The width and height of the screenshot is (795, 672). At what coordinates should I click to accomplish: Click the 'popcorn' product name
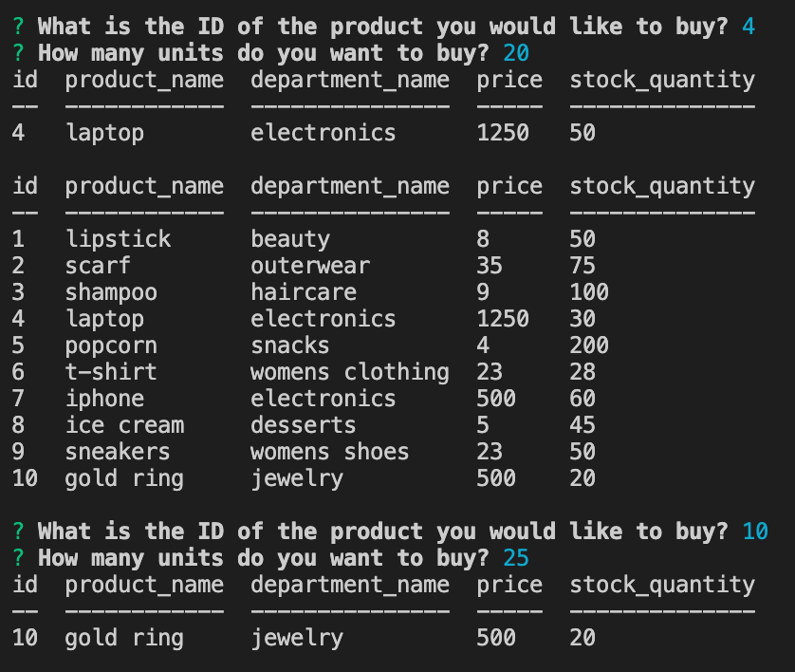click(x=111, y=345)
